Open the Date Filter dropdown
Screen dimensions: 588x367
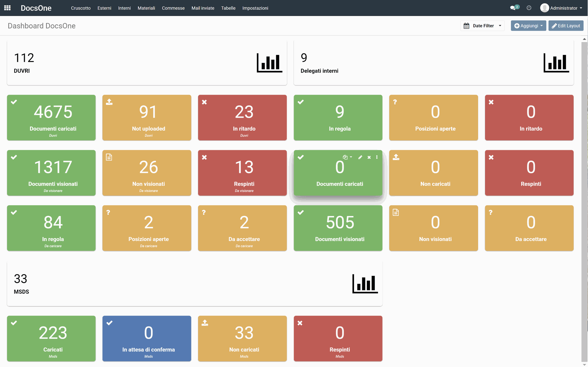click(482, 26)
